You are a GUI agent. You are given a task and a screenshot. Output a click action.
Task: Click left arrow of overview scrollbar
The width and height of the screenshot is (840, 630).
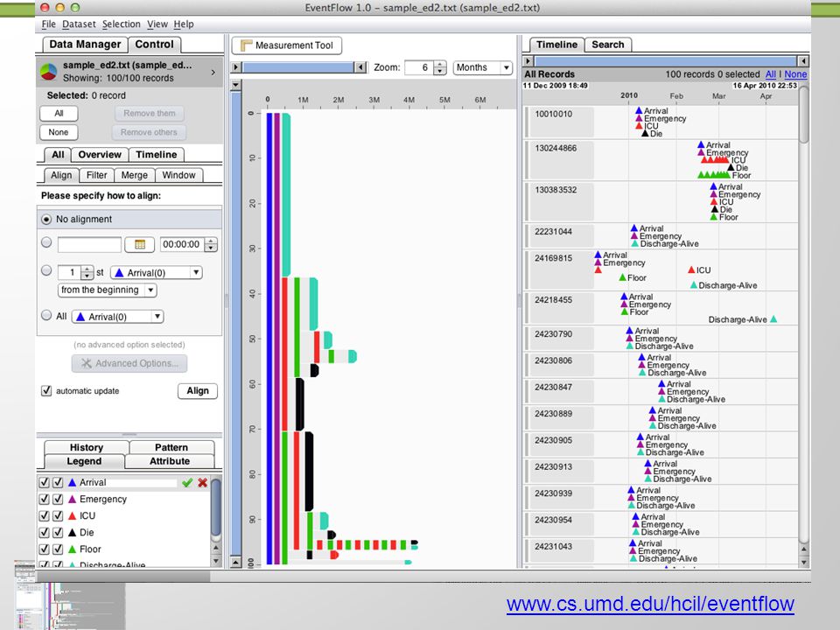235,67
